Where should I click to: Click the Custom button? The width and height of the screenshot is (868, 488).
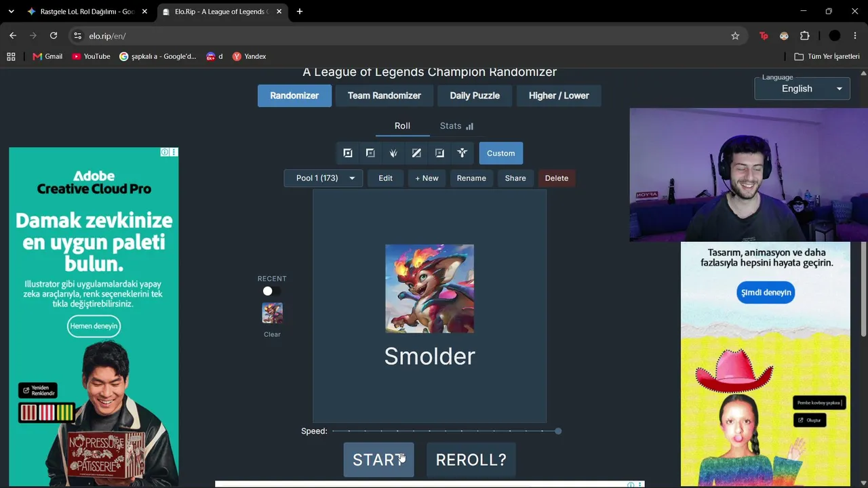tap(501, 153)
